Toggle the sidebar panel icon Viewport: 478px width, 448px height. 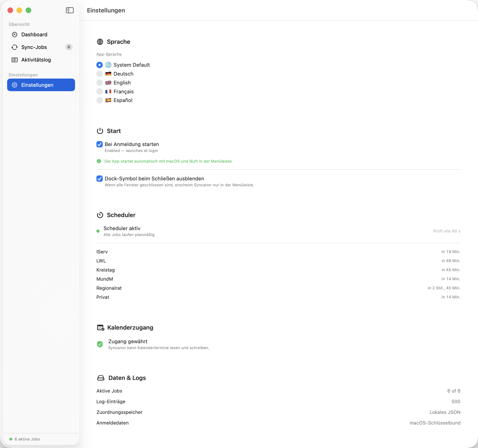[70, 10]
